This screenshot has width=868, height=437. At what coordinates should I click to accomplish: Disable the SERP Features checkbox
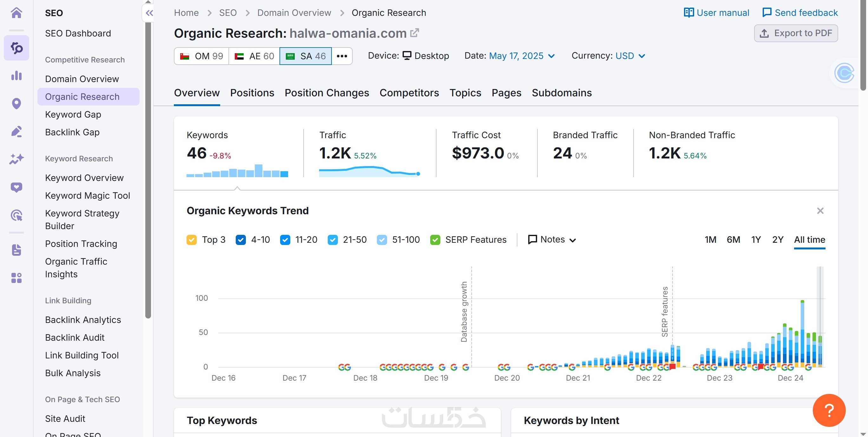coord(435,240)
